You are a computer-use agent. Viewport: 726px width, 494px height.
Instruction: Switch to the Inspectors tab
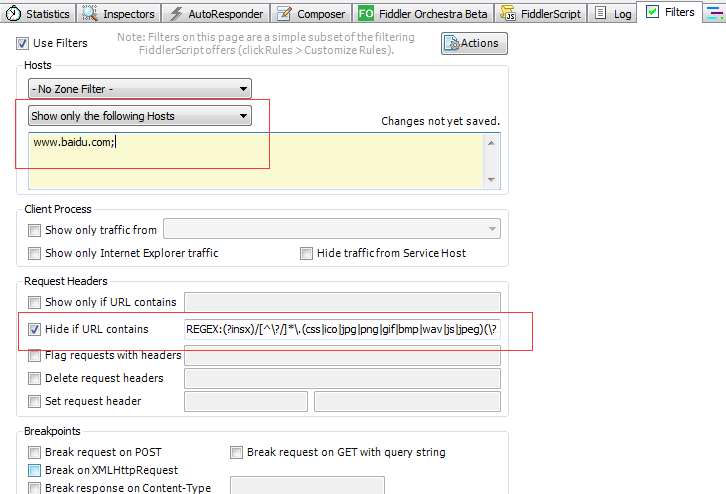[x=118, y=13]
